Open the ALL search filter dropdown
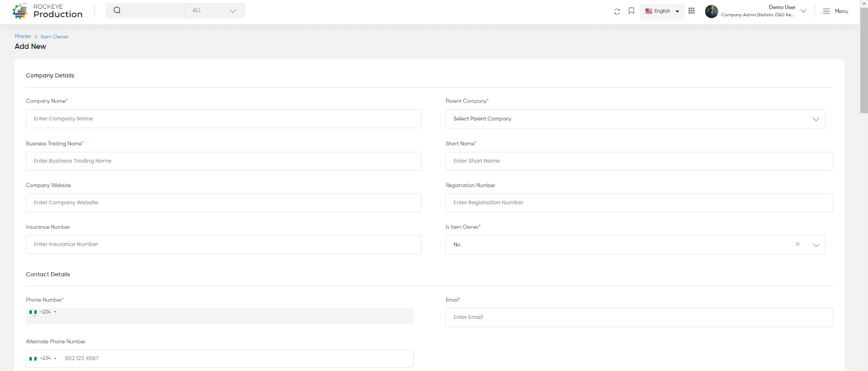Viewport: 868px width, 371px height. click(215, 11)
